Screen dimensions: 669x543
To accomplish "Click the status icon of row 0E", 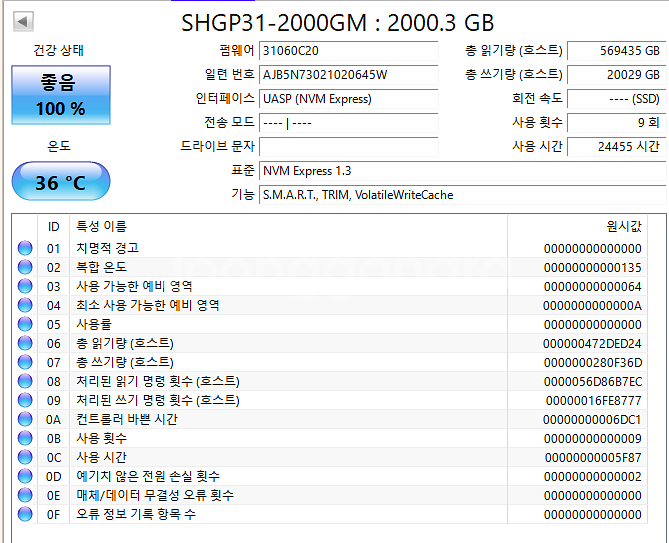I will coord(25,495).
